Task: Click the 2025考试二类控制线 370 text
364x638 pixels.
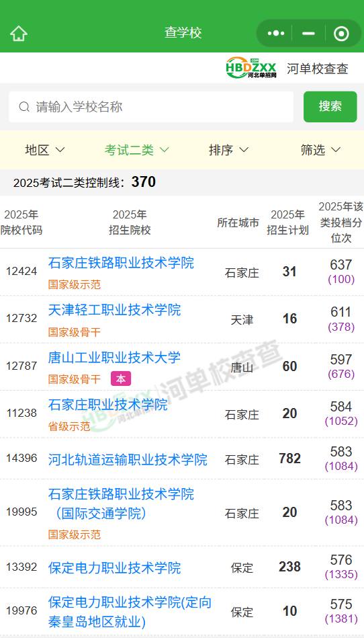Action: click(85, 182)
